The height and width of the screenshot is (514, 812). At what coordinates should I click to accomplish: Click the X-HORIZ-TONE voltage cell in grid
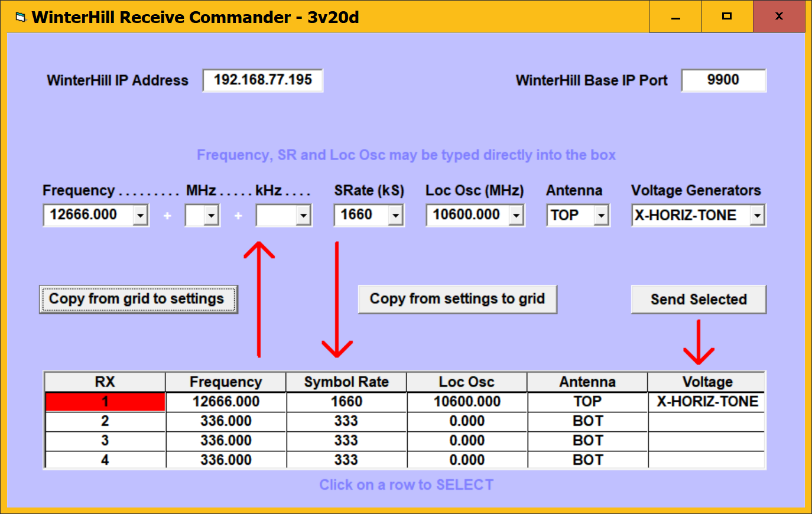[707, 402]
